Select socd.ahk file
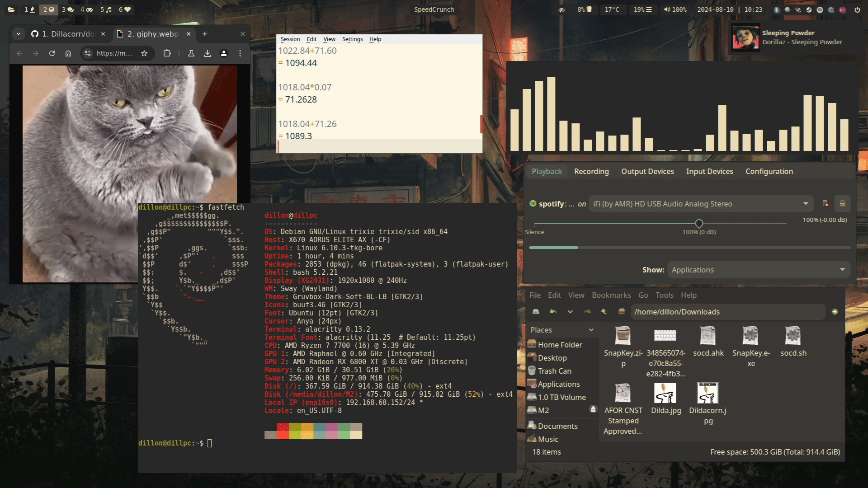 [x=708, y=342]
